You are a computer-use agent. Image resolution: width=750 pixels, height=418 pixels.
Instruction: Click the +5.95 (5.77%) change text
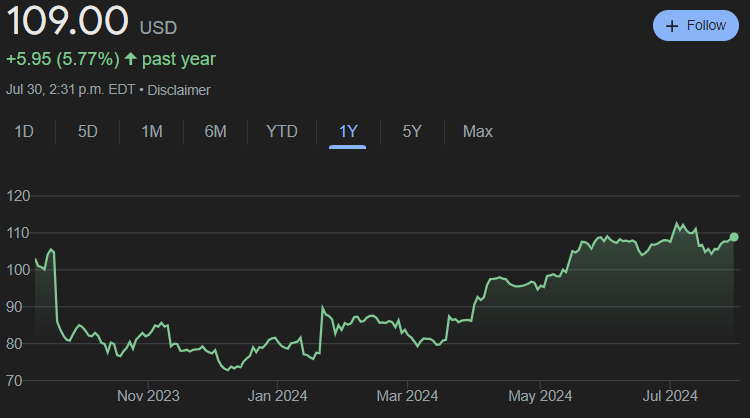(62, 59)
